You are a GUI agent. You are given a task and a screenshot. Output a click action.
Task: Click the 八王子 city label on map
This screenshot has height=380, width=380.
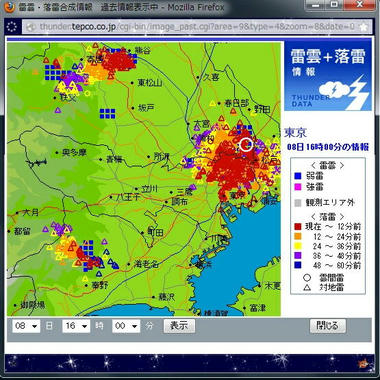(x=128, y=197)
